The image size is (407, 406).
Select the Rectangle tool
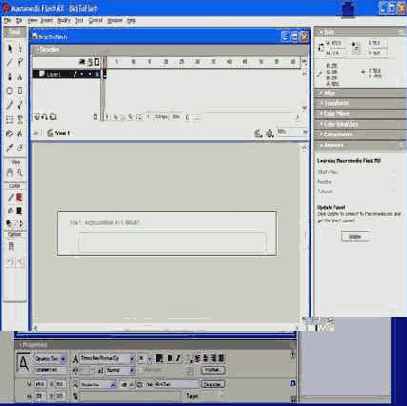20,91
